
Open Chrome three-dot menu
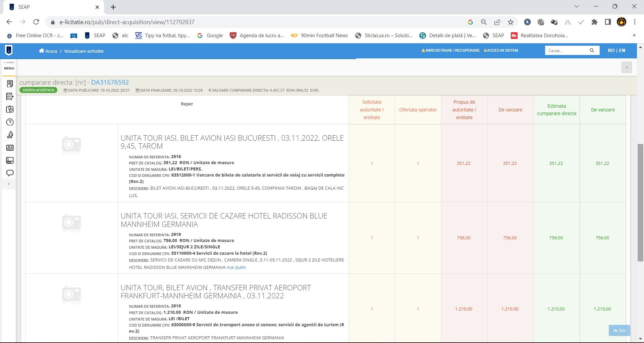(x=635, y=22)
